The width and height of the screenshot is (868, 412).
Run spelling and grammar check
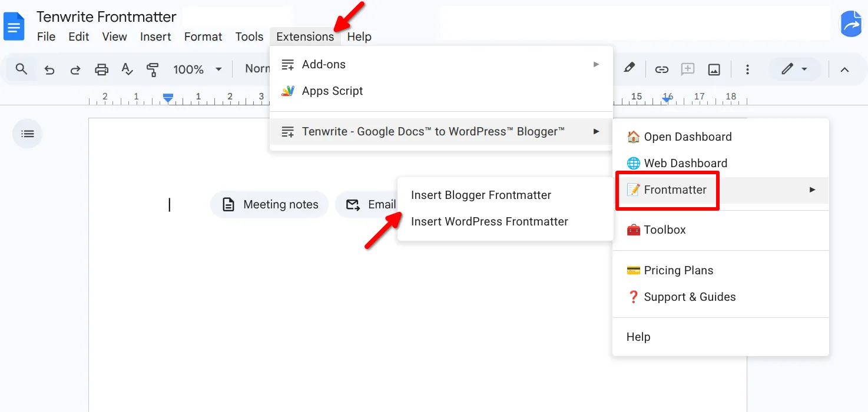[127, 69]
